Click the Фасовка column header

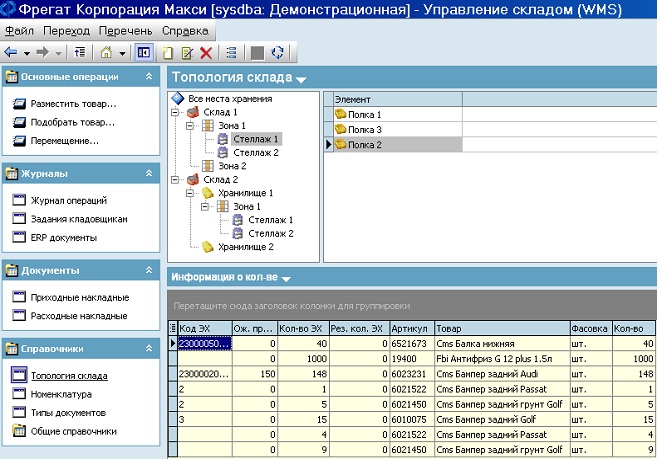pyautogui.click(x=591, y=328)
